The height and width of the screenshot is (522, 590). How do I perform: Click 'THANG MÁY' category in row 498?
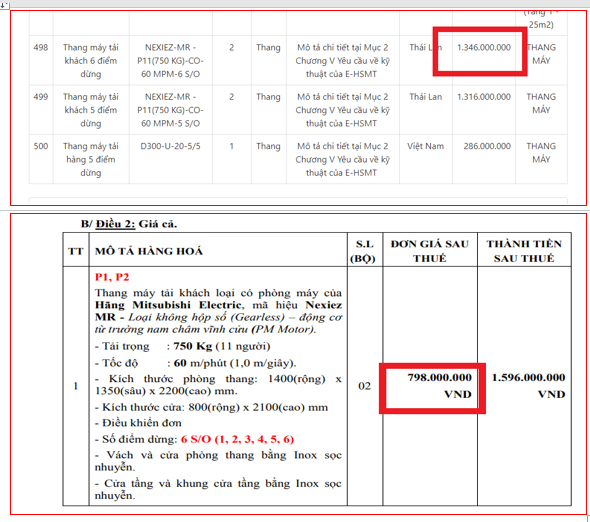click(541, 54)
